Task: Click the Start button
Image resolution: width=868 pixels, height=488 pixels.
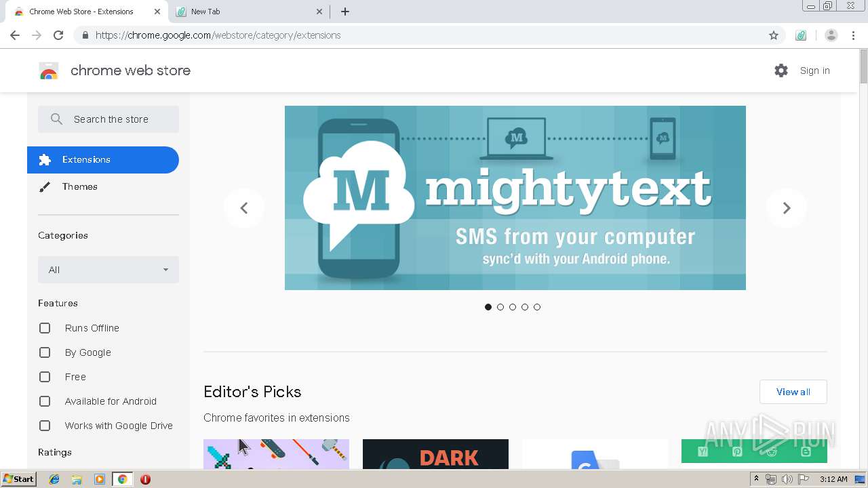Action: (x=18, y=479)
